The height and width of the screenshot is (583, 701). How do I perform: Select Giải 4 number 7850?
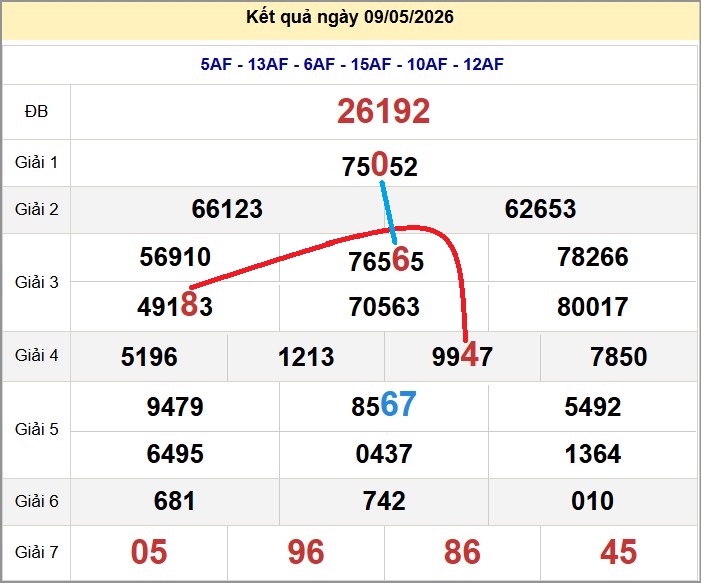click(619, 357)
